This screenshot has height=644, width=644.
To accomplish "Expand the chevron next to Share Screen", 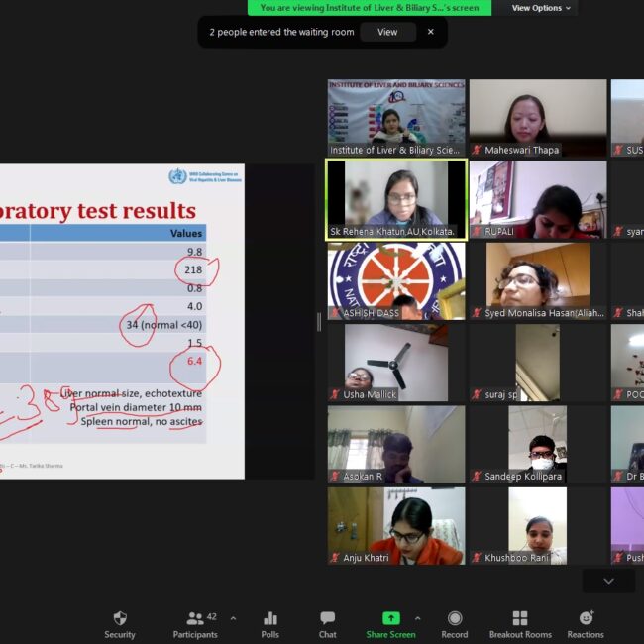I will [417, 618].
